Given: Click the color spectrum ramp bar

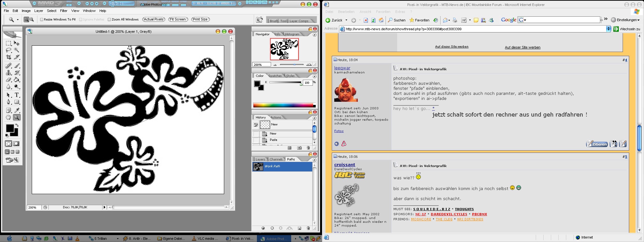Looking at the screenshot, I should [283, 105].
